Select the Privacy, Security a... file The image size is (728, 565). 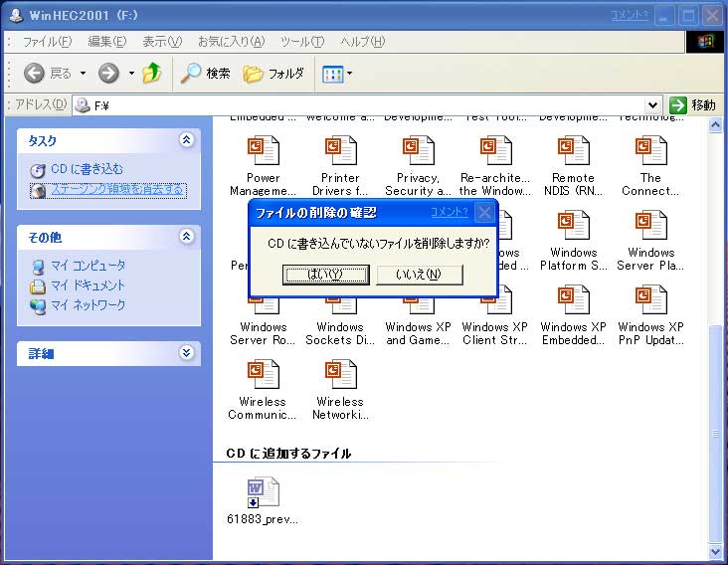(418, 166)
